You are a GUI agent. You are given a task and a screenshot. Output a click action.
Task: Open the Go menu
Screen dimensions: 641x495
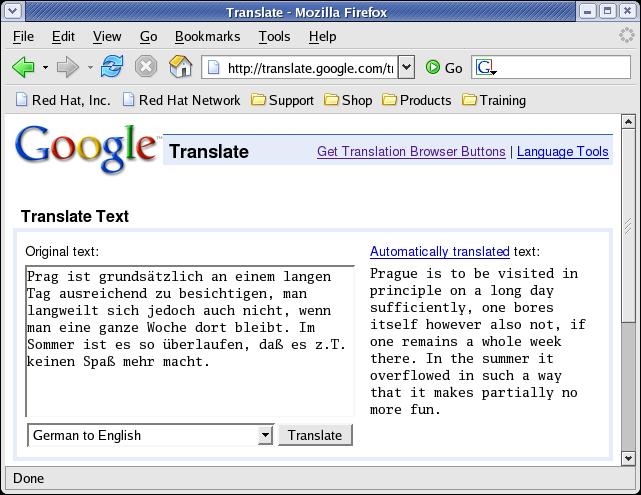click(148, 36)
